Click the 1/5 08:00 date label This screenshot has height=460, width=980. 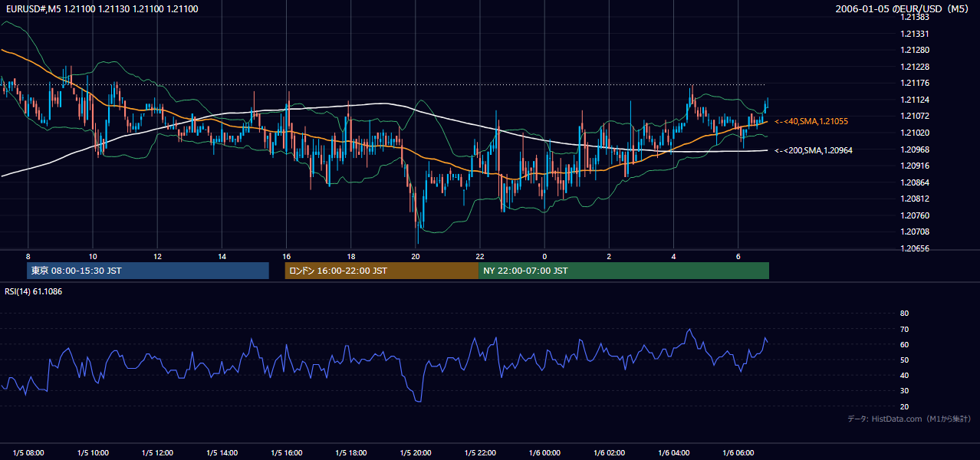click(x=28, y=452)
